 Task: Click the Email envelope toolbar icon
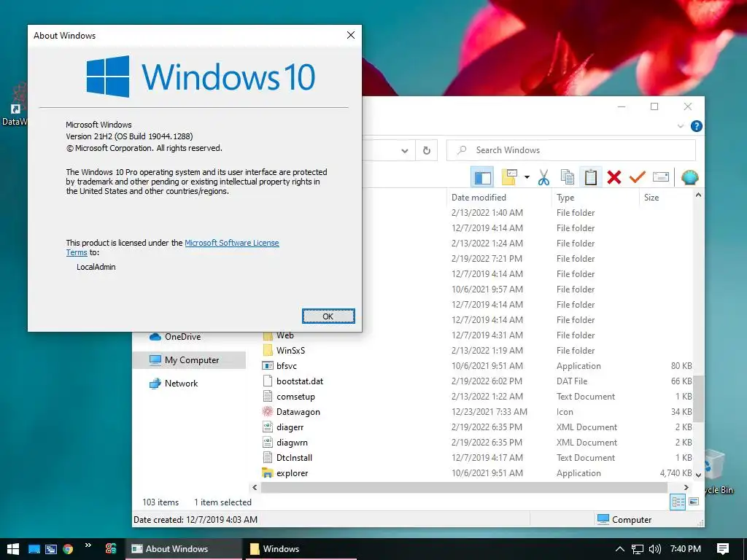point(661,177)
